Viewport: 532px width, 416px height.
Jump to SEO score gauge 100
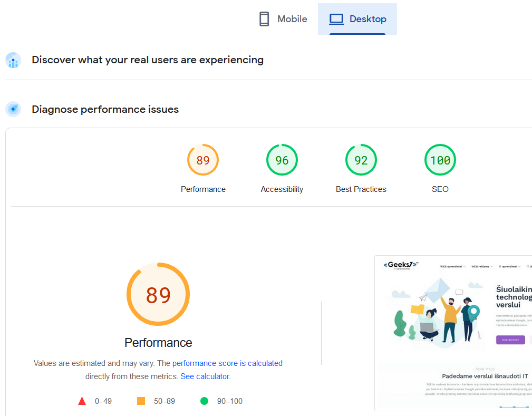coord(440,160)
